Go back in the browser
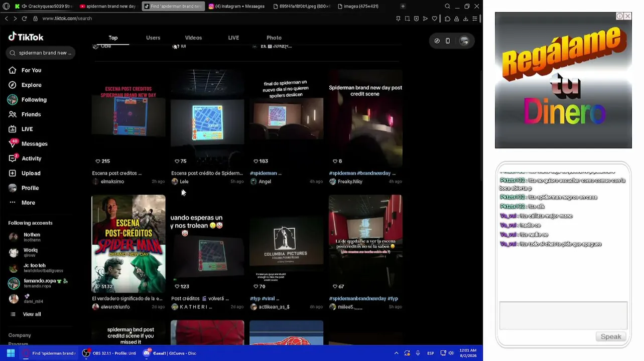 tap(6, 19)
